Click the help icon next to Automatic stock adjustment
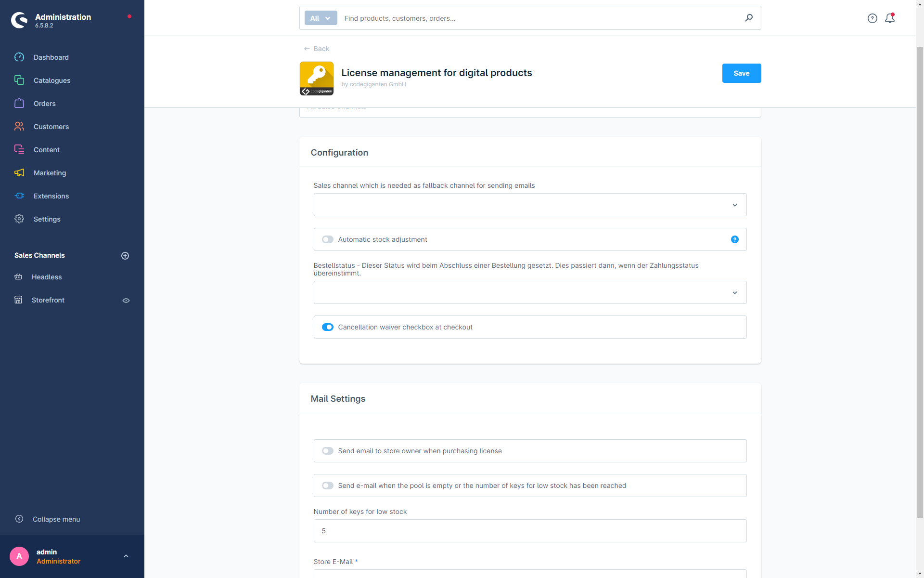Image resolution: width=924 pixels, height=578 pixels. 734,239
